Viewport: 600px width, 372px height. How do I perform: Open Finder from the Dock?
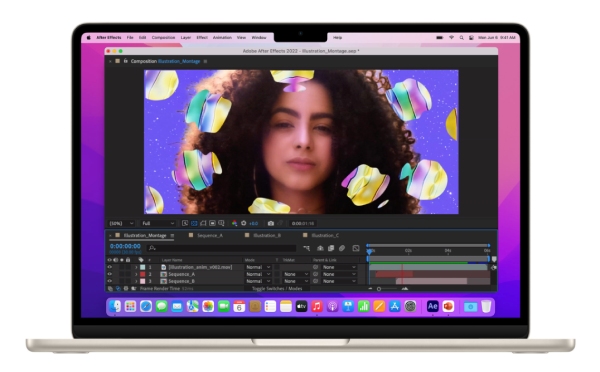click(x=115, y=306)
